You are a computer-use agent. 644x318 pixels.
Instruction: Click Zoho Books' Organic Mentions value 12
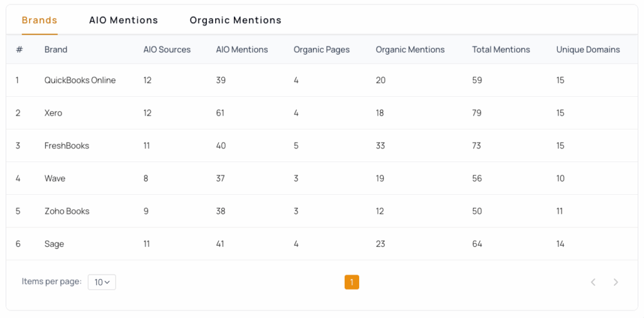tap(379, 211)
